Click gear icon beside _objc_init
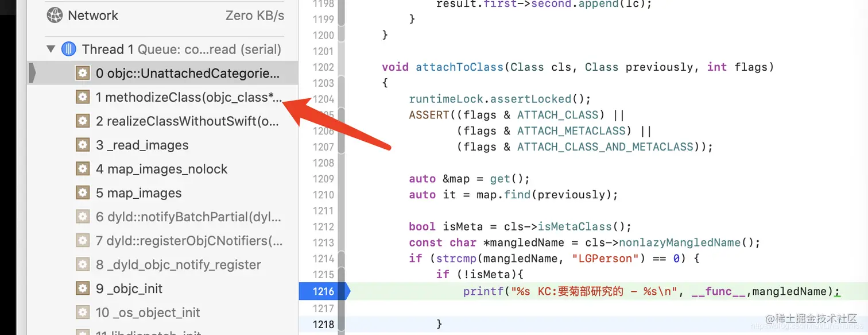The image size is (868, 335). (x=83, y=288)
